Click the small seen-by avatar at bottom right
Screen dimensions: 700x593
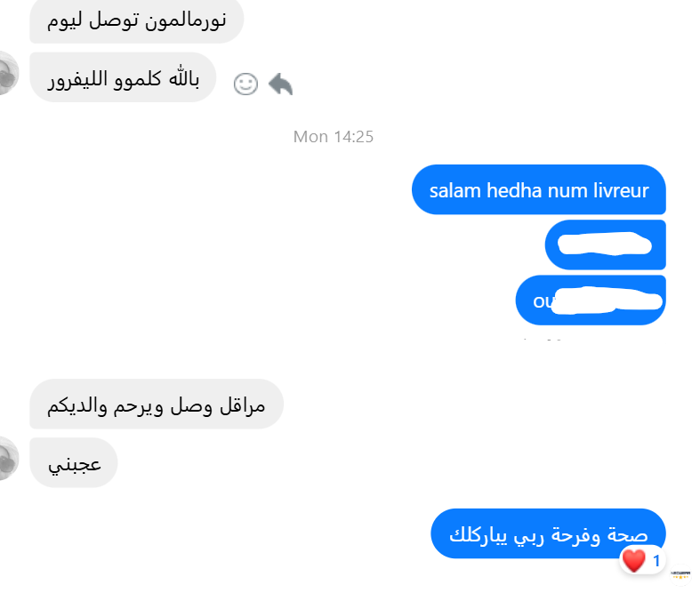[x=680, y=574]
